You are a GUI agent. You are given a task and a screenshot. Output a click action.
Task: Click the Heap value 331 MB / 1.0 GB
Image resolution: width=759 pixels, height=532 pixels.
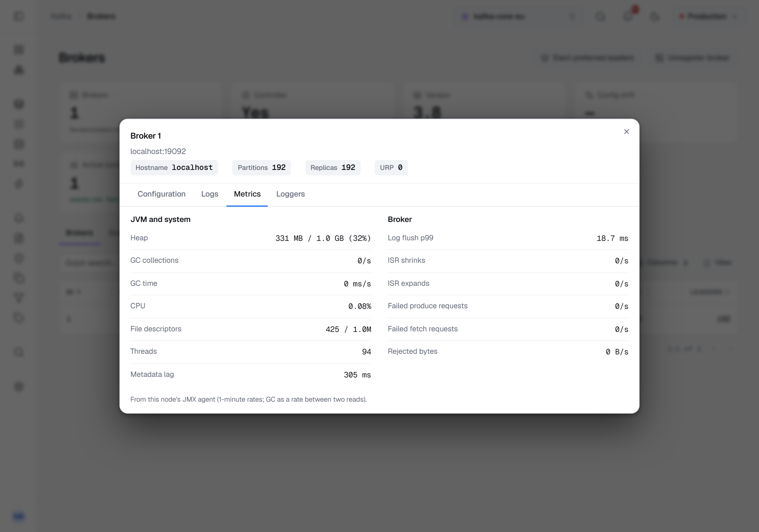point(323,239)
